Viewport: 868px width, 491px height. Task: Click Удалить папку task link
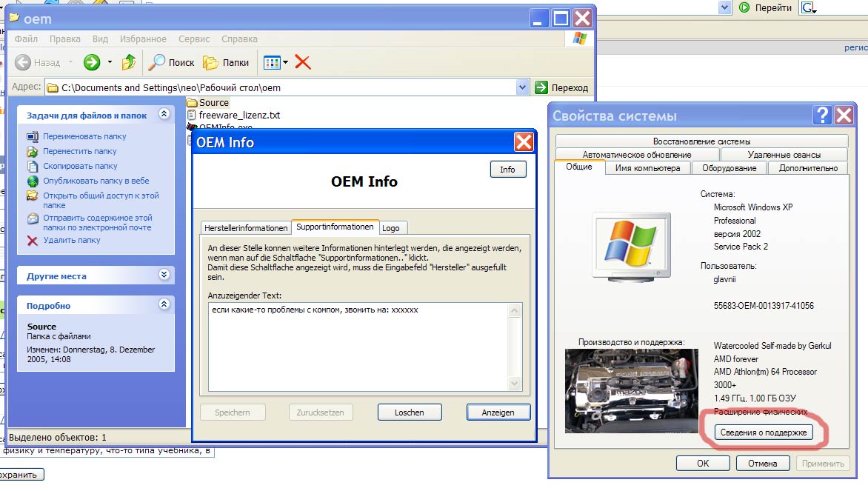click(72, 240)
